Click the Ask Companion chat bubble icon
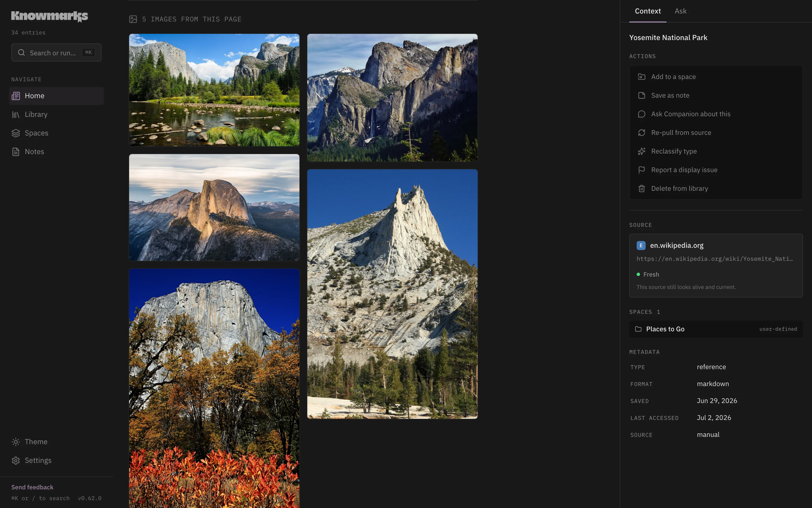 (641, 114)
